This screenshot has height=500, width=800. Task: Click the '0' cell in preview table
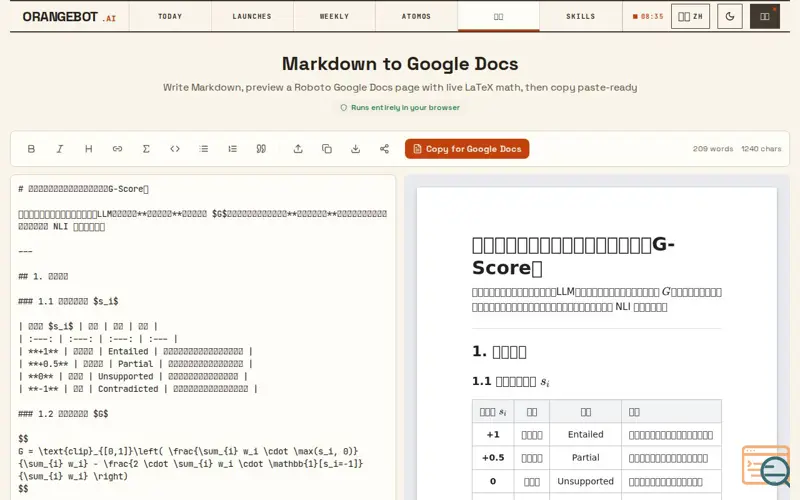493,481
